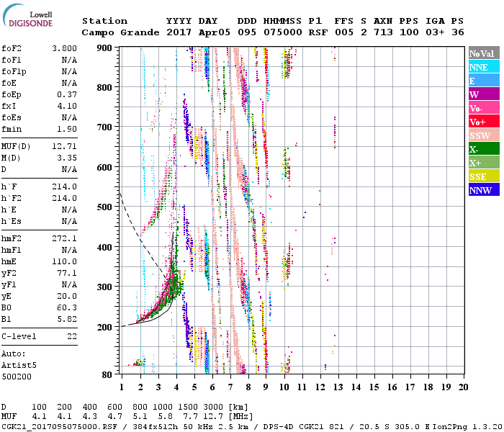This screenshot has height=432, width=504.
Task: Pick the Vo- pink legend entry
Action: (483, 108)
